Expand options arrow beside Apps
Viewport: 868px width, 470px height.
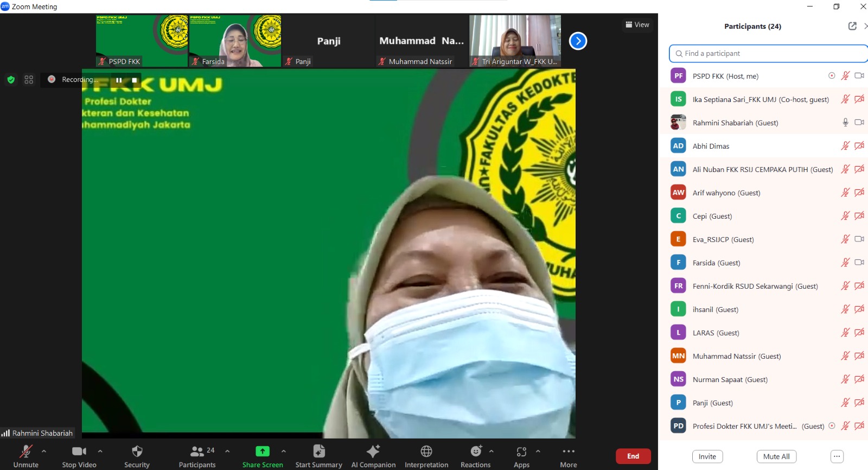538,451
